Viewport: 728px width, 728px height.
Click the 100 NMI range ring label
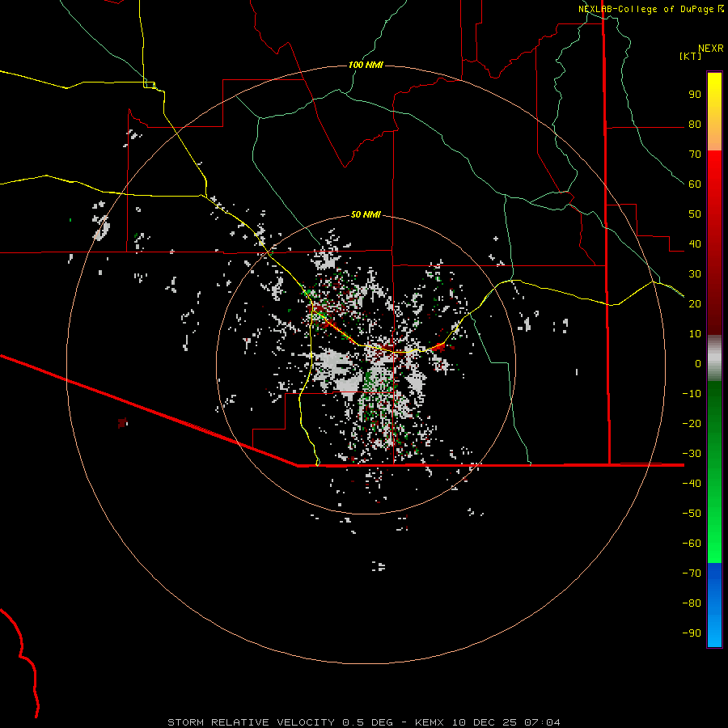click(x=366, y=65)
